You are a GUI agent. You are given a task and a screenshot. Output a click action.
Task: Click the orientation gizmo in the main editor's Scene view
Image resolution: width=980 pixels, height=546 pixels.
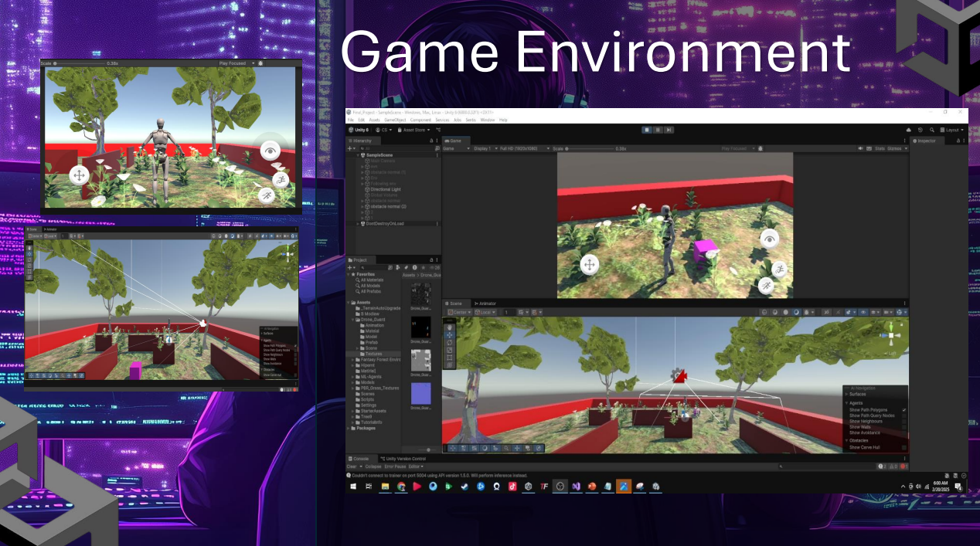click(890, 335)
